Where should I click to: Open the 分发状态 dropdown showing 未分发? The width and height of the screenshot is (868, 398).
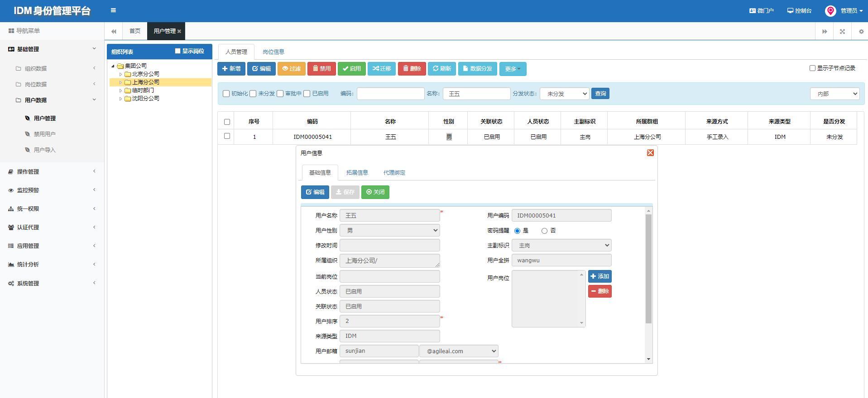coord(565,94)
